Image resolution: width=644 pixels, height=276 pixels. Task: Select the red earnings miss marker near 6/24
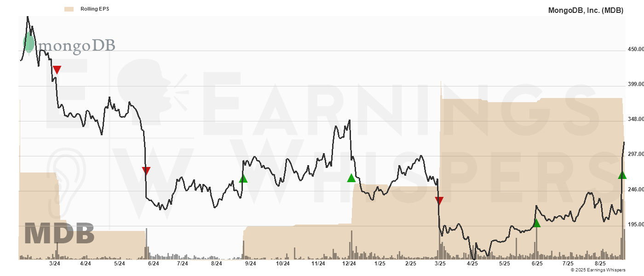click(146, 171)
